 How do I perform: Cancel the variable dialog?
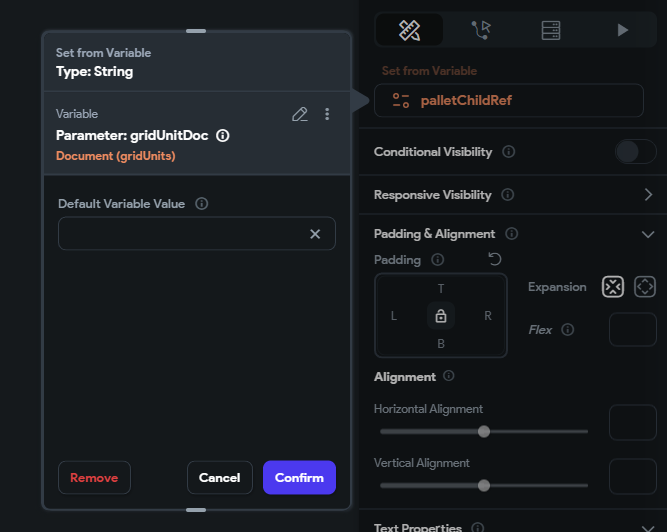[219, 478]
